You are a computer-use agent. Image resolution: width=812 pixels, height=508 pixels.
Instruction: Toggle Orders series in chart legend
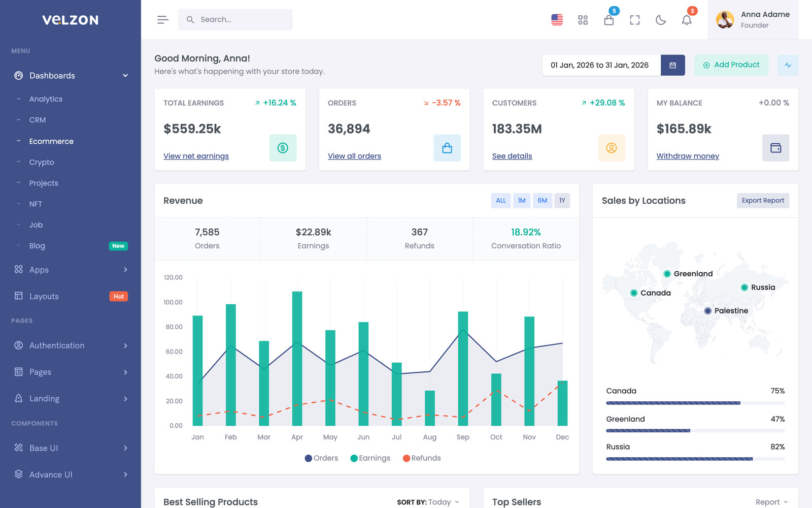[x=321, y=458]
